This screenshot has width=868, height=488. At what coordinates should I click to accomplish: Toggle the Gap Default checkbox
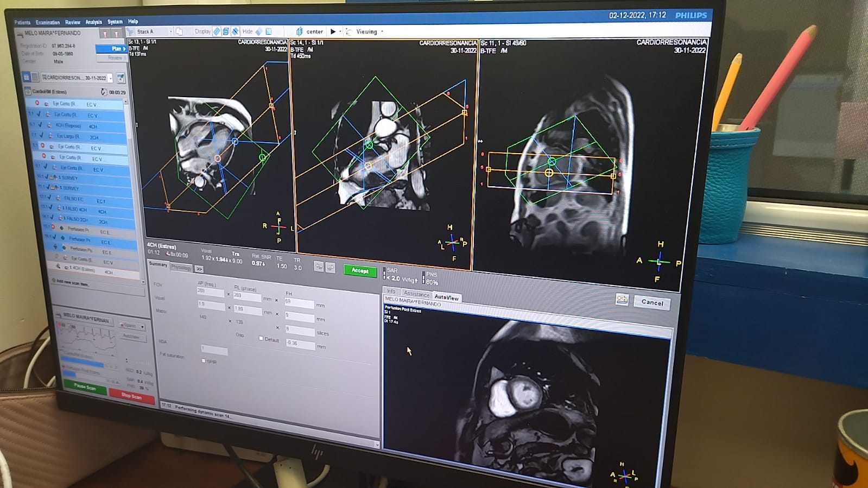click(x=261, y=338)
